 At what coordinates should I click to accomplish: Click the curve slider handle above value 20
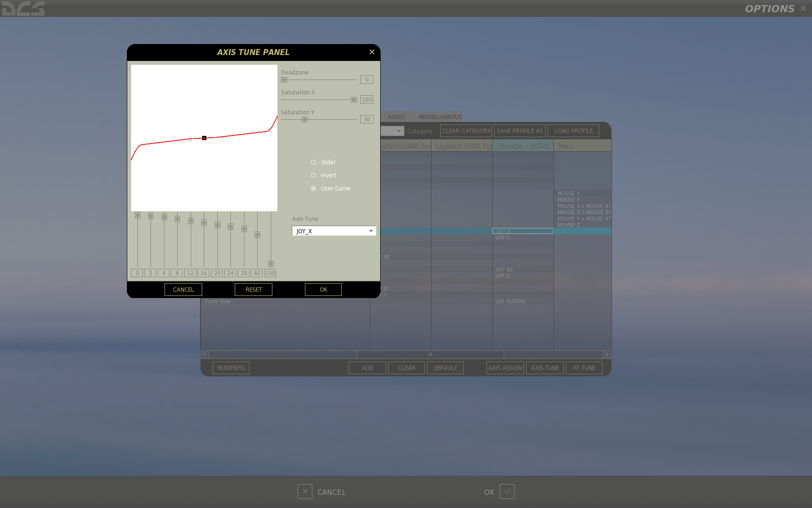pyautogui.click(x=217, y=225)
